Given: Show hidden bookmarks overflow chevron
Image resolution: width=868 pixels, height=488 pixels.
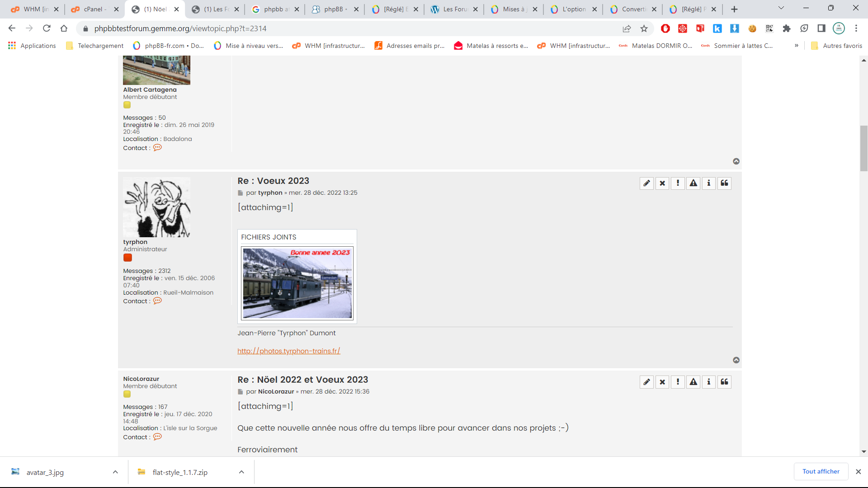Looking at the screenshot, I should 797,46.
